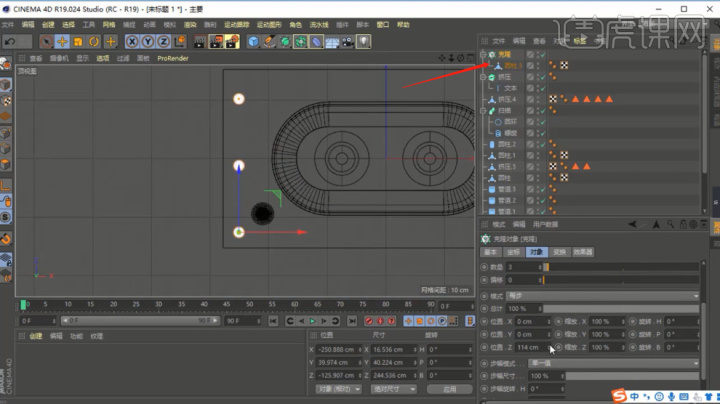Open the 窗口 menu in menu bar
Image resolution: width=720 pixels, height=404 pixels.
click(x=381, y=24)
